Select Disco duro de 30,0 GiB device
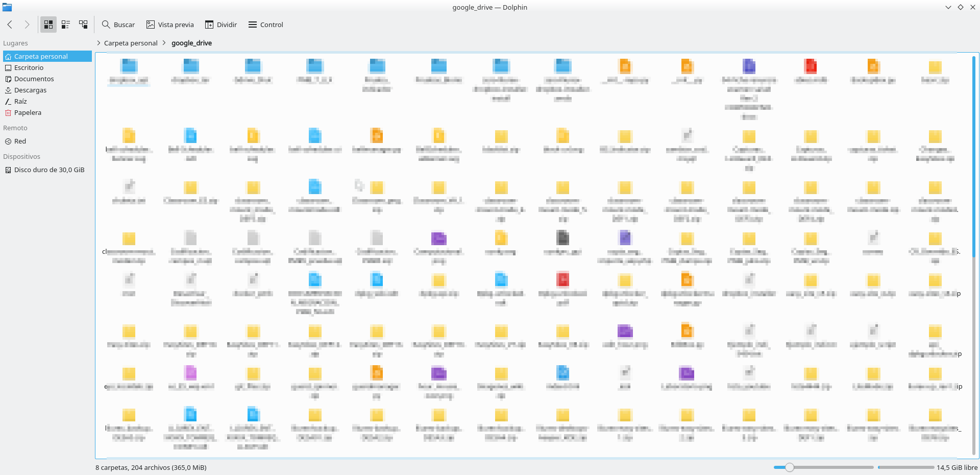Image resolution: width=980 pixels, height=475 pixels. (49, 170)
